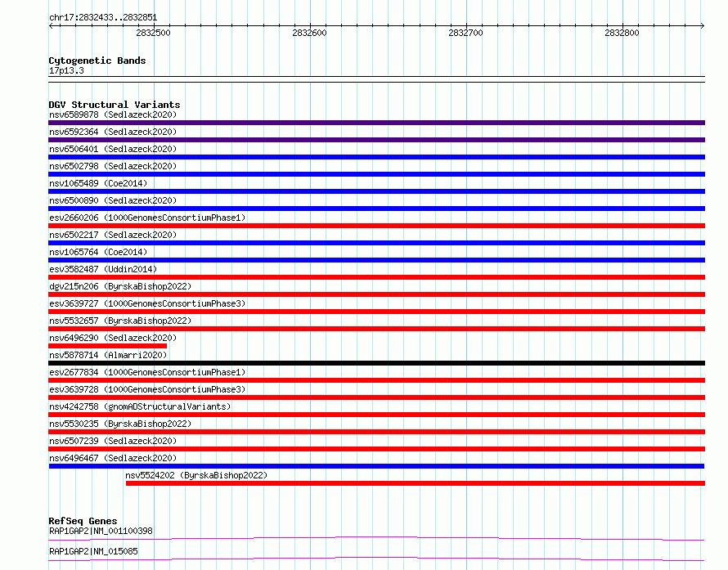Open the nsv1065489 (Coe2014) variant label
Viewport: 728px width, 570px height.
(x=98, y=183)
